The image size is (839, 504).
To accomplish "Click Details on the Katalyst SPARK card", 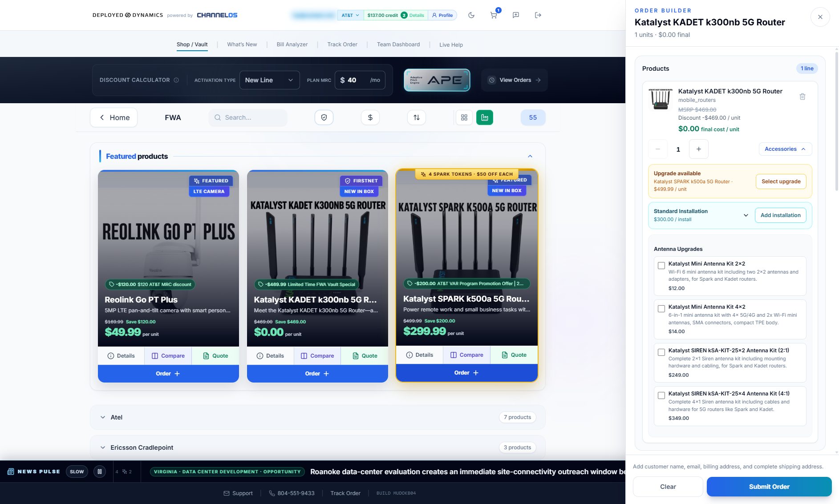I will click(x=420, y=355).
